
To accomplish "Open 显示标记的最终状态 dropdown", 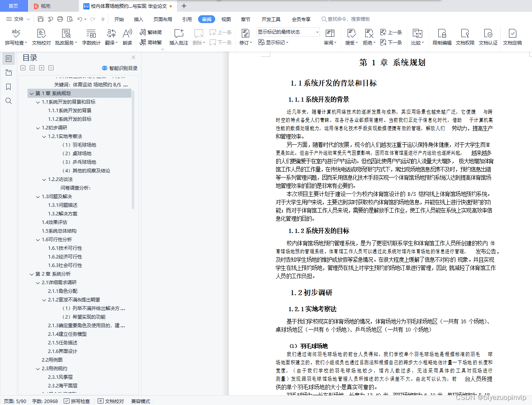I will (288, 32).
